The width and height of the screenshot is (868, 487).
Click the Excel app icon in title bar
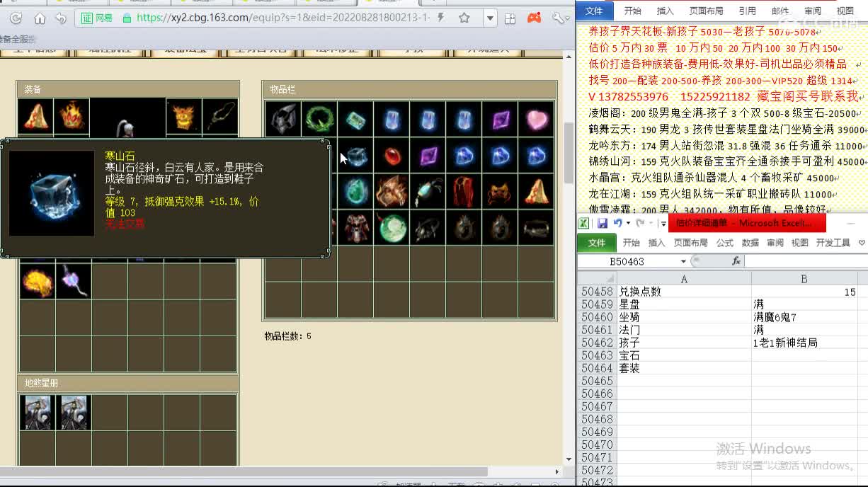584,223
